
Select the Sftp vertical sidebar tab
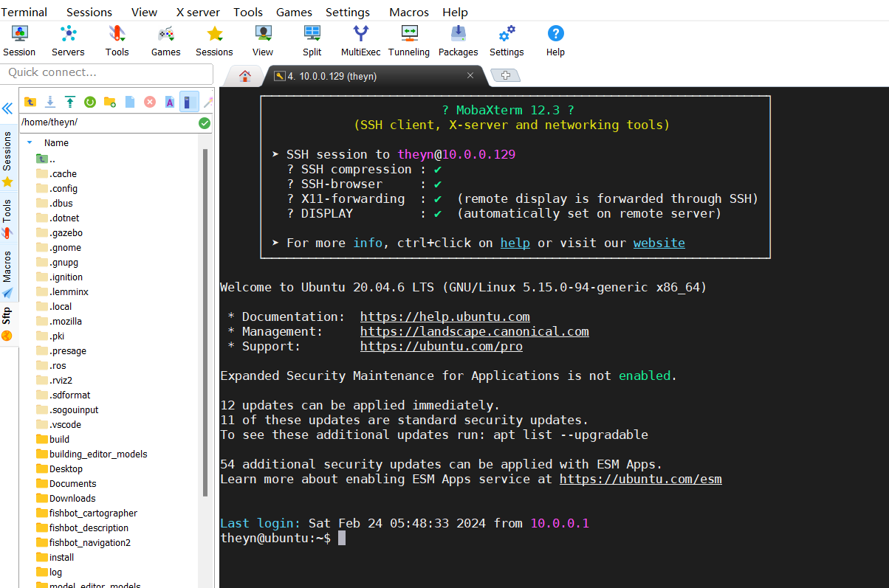tap(7, 323)
